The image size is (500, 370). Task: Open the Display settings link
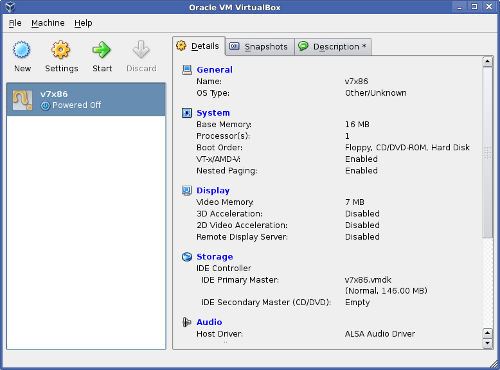coord(213,190)
